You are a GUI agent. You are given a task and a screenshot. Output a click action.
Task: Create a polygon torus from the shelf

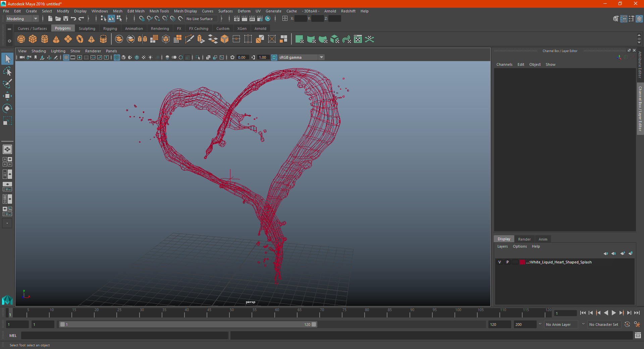point(80,39)
